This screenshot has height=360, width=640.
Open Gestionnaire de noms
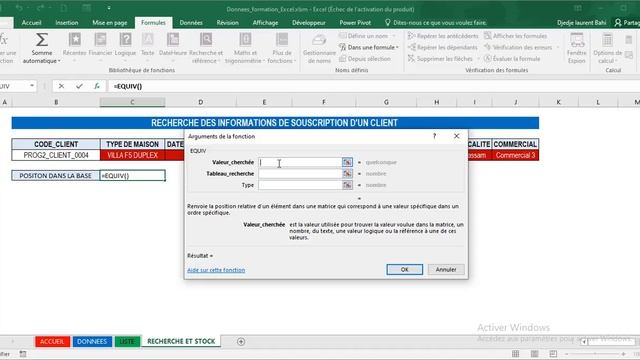click(319, 48)
